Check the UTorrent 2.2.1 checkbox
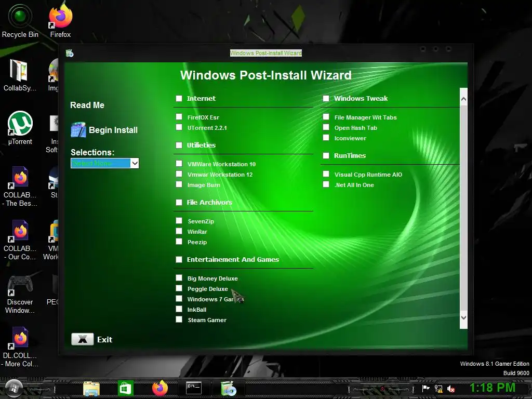The image size is (532, 399). pos(179,127)
